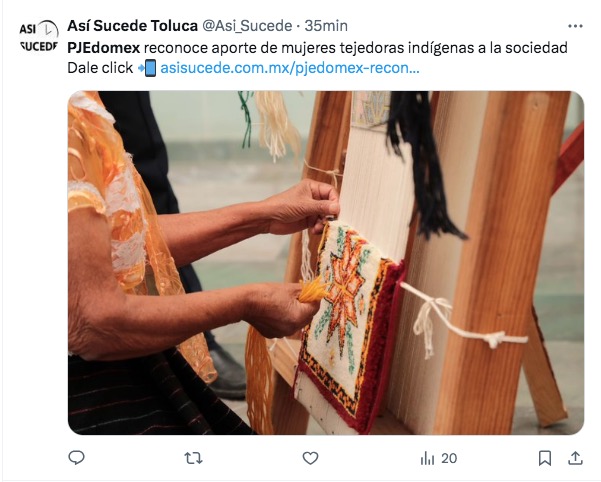601x482 pixels.
Task: Click the weaver's hands in the photo
Action: (x=297, y=257)
